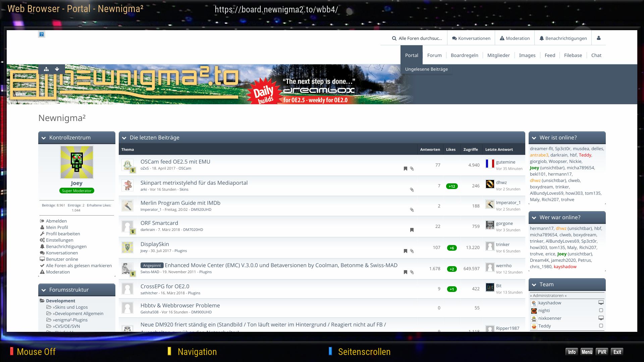Open the Filebase menu item
The height and width of the screenshot is (362, 644).
pos(573,55)
